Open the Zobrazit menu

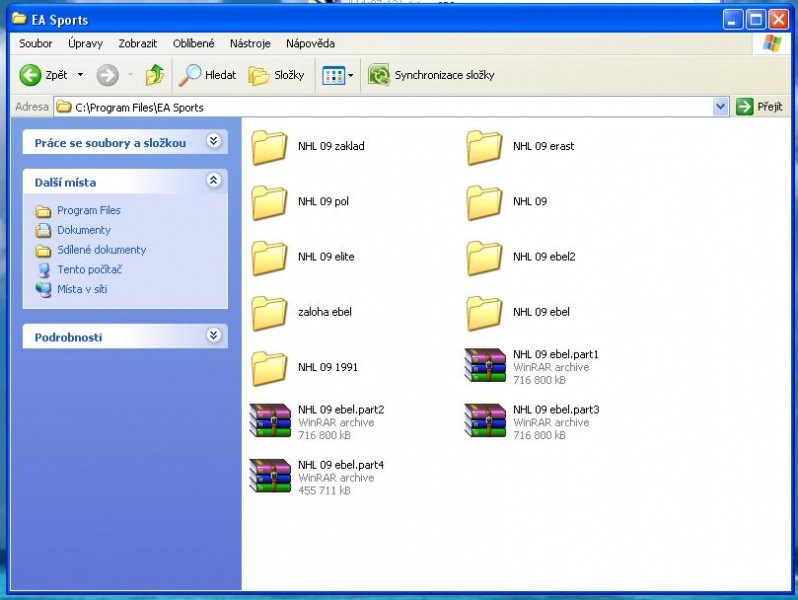(x=138, y=43)
